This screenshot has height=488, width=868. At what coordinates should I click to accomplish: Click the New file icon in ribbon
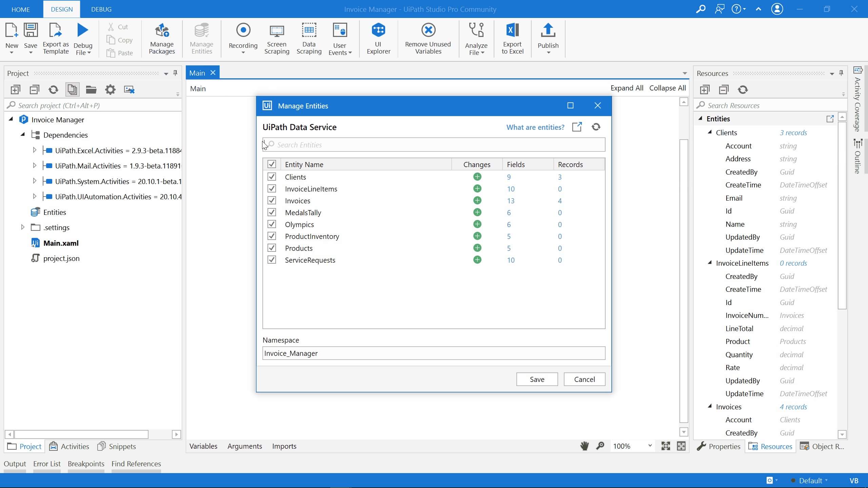12,30
